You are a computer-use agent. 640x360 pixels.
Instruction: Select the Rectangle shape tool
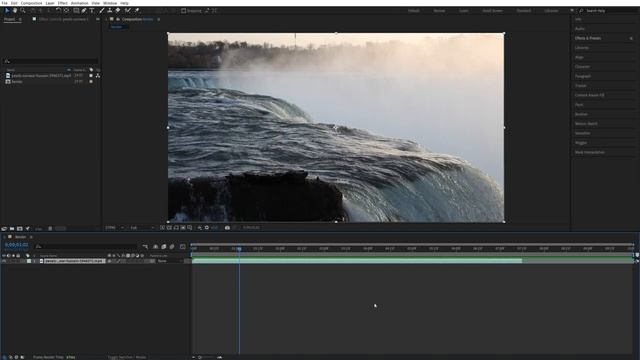[76, 11]
